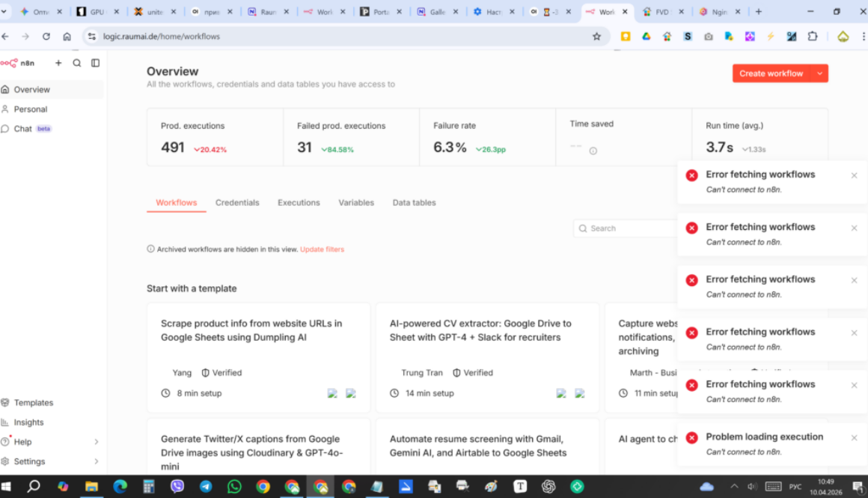Open the AI-powered CV extractor template card
The image size is (868, 498).
(487, 357)
